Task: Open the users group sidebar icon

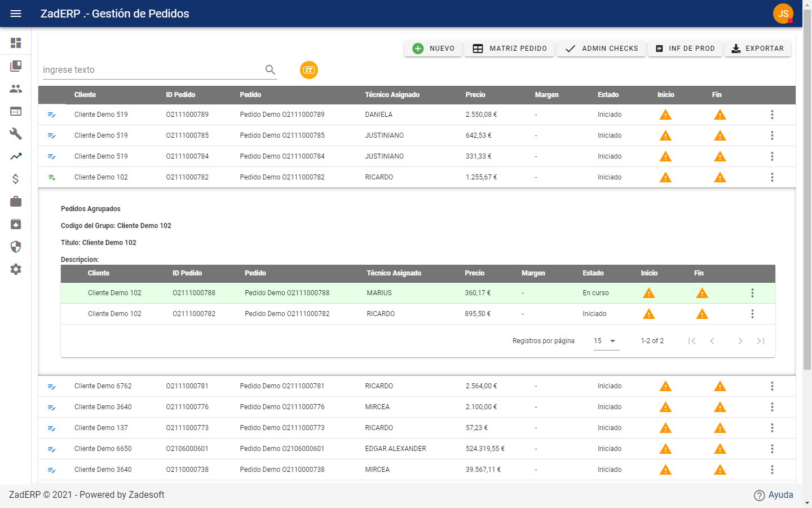Action: click(x=16, y=89)
